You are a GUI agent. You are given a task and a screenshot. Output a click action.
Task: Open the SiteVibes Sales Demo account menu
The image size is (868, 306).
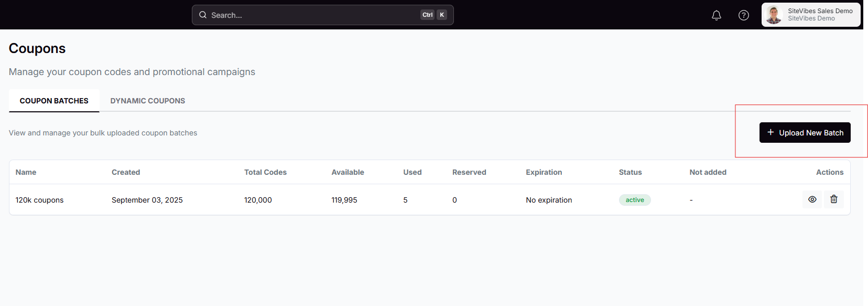(810, 15)
